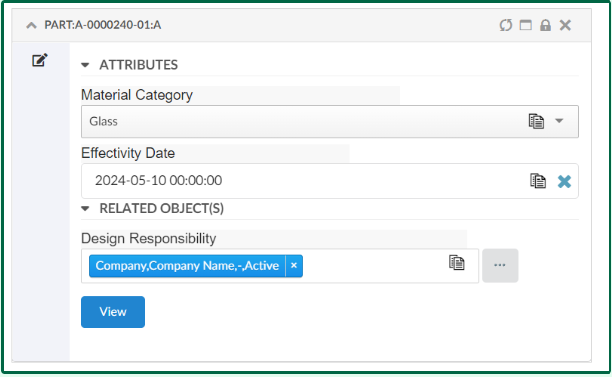Click the edit pencil icon in sidebar
Screen dimensions: 612x377
click(x=40, y=60)
